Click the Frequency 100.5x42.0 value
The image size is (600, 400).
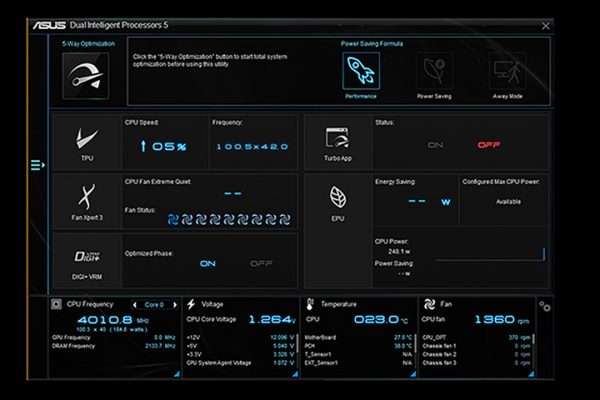point(253,147)
